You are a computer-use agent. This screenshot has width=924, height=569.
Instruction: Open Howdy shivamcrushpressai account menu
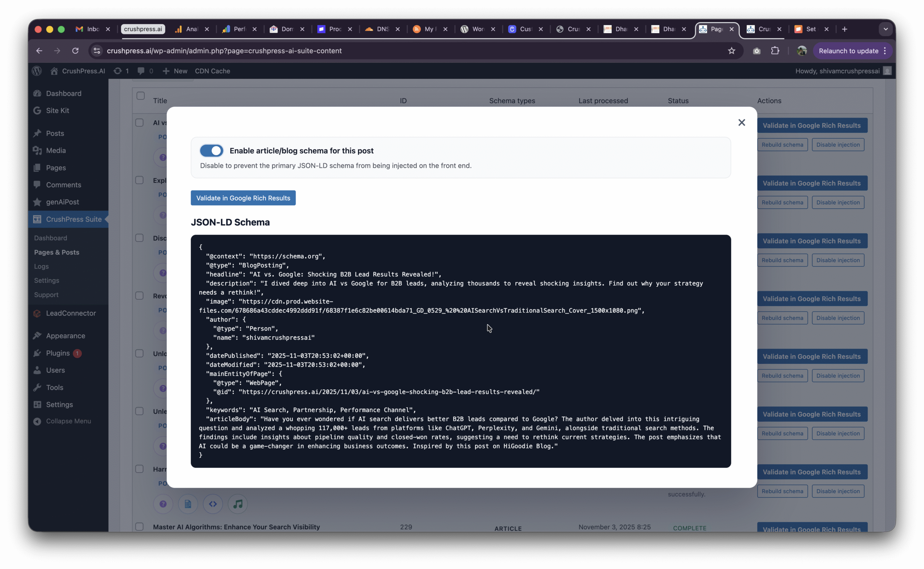coord(843,71)
